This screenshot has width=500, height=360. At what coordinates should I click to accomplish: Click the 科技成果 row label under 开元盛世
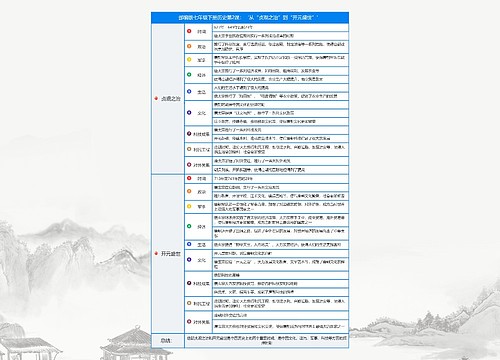point(201,284)
